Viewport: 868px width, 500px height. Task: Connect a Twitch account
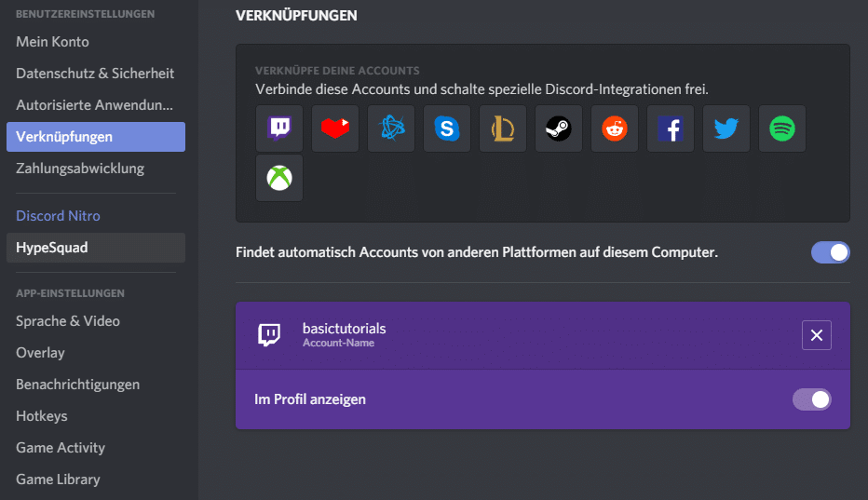pos(279,128)
